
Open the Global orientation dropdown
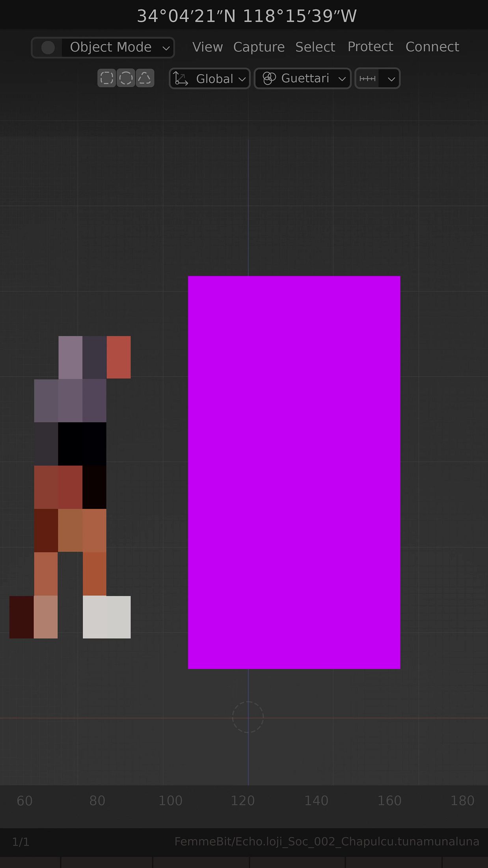click(209, 79)
